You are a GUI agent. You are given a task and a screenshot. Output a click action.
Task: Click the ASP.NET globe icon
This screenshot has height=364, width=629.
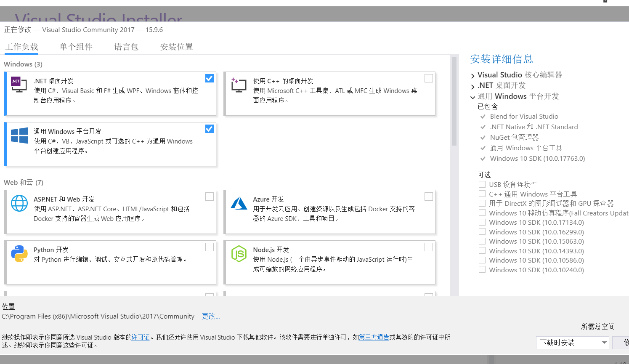[19, 203]
